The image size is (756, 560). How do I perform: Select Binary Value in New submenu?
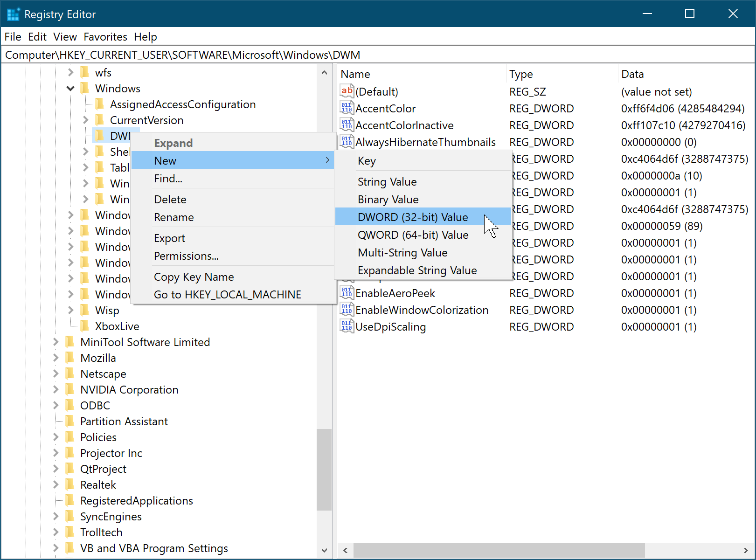tap(423, 199)
